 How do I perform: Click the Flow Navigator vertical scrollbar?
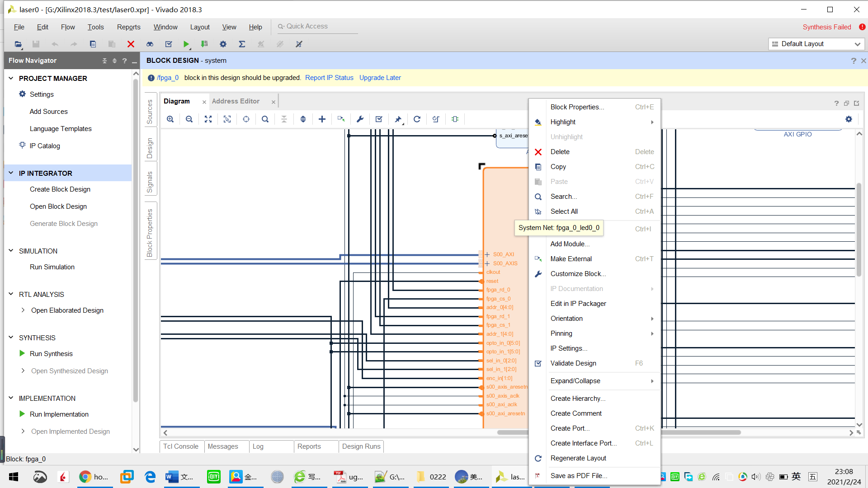coord(136,239)
